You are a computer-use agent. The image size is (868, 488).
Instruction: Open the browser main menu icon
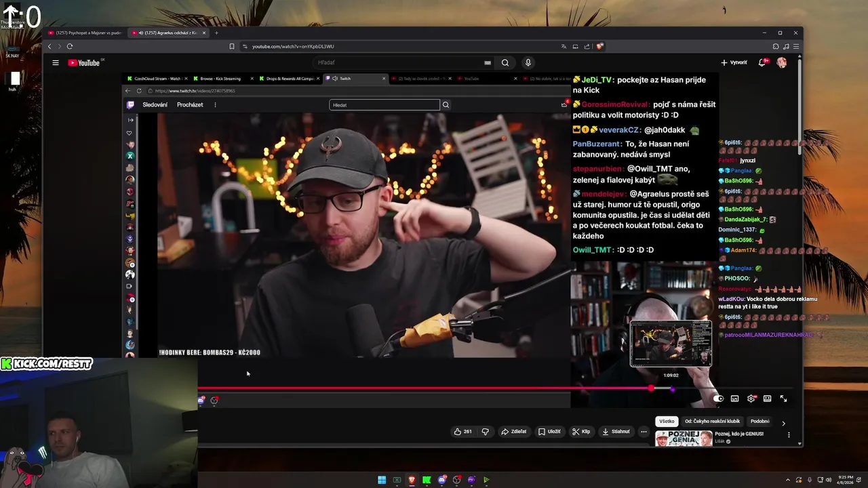coord(797,46)
